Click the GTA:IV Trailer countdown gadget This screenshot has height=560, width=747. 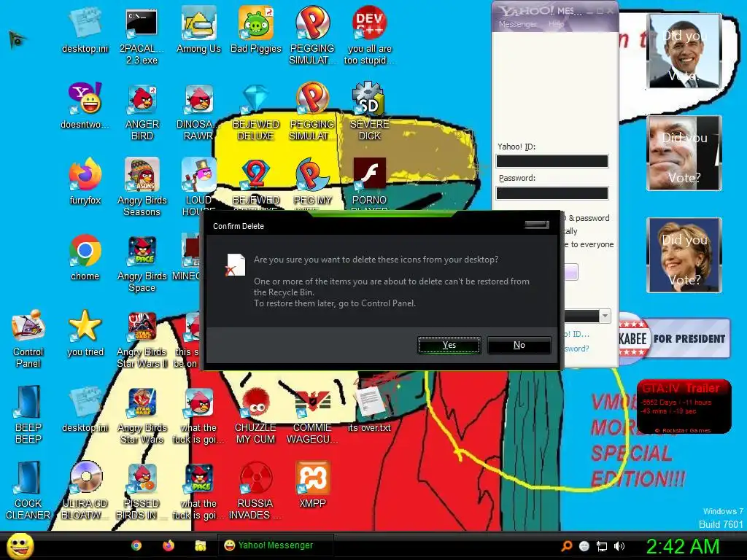(x=684, y=407)
